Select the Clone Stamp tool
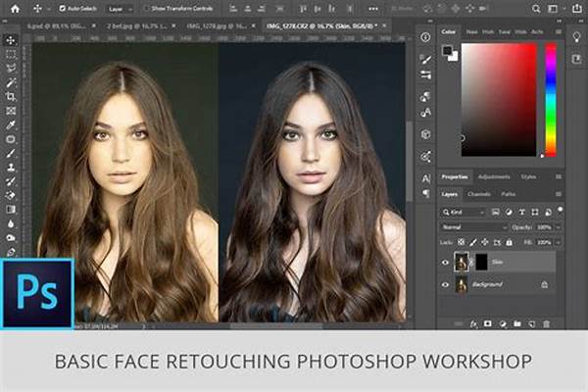Image resolution: width=588 pixels, height=392 pixels. pos(11,168)
